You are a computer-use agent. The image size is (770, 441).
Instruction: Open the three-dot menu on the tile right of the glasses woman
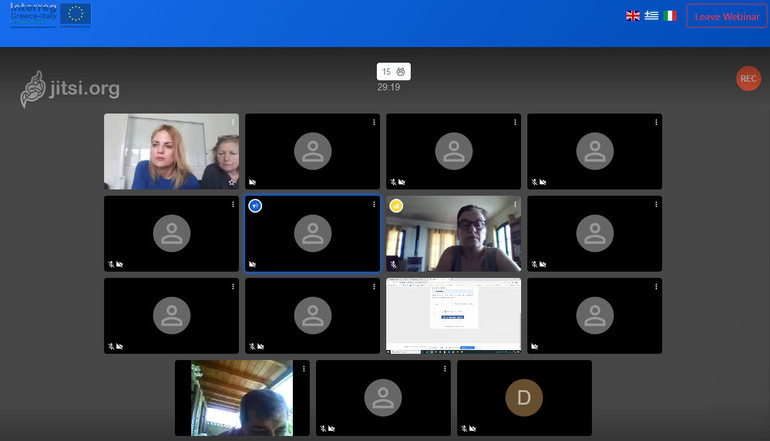tap(656, 204)
